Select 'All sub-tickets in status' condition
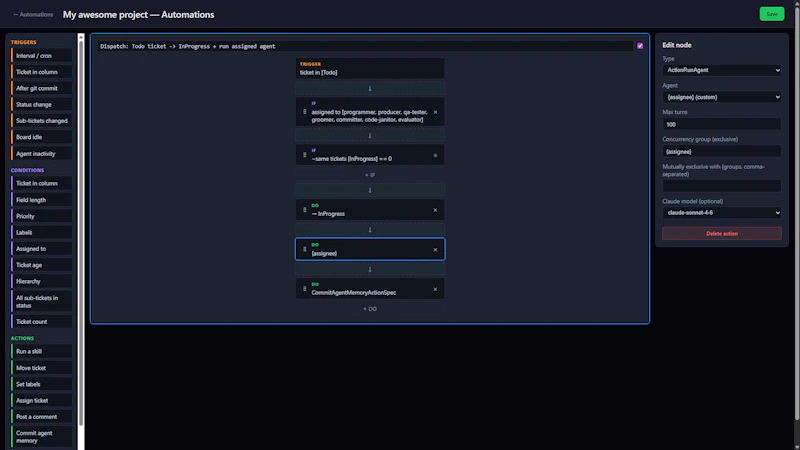The width and height of the screenshot is (800, 450). [x=41, y=302]
